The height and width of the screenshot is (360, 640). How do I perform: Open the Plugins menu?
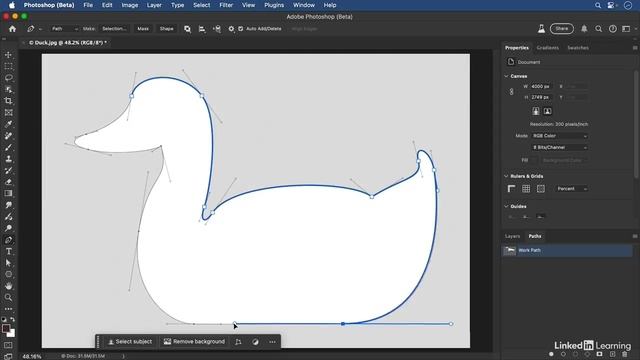pos(273,5)
